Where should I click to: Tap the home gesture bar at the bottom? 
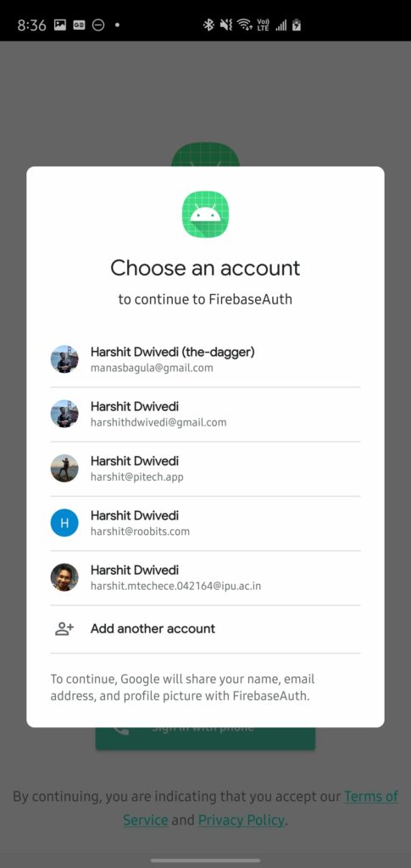205,860
